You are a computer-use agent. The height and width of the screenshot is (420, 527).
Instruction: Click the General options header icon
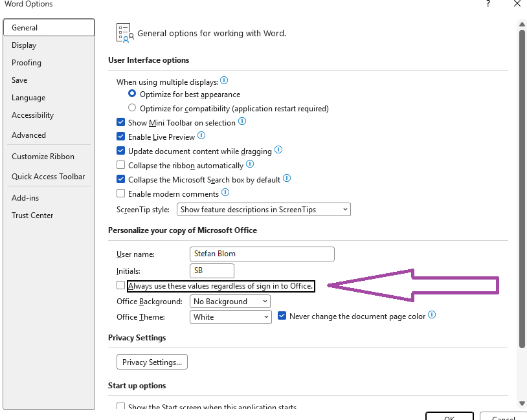point(125,33)
